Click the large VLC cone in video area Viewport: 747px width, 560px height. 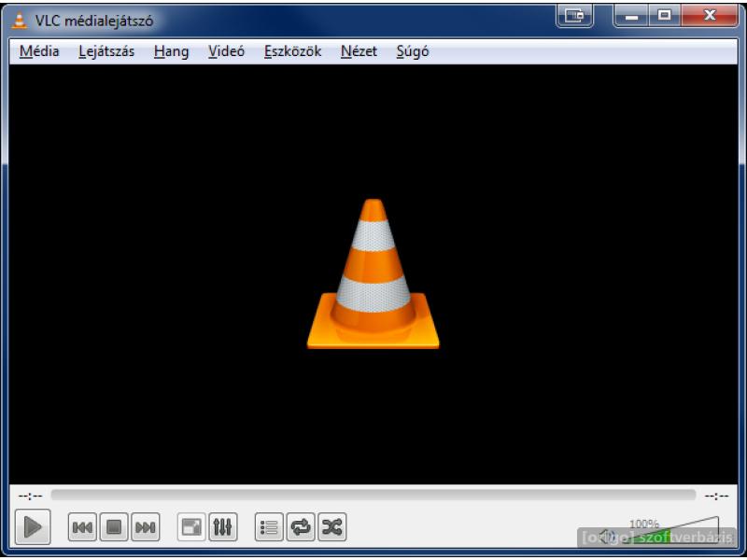point(373,273)
